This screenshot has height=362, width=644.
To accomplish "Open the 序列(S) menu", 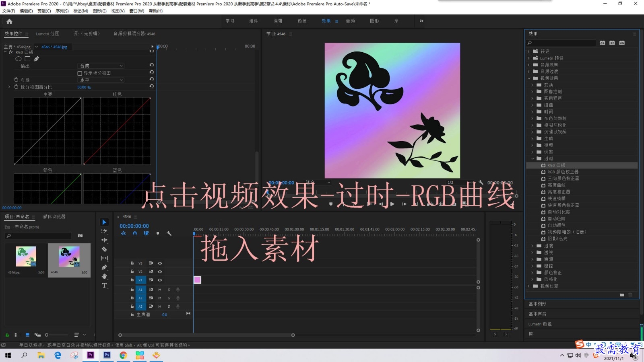I will (x=62, y=11).
